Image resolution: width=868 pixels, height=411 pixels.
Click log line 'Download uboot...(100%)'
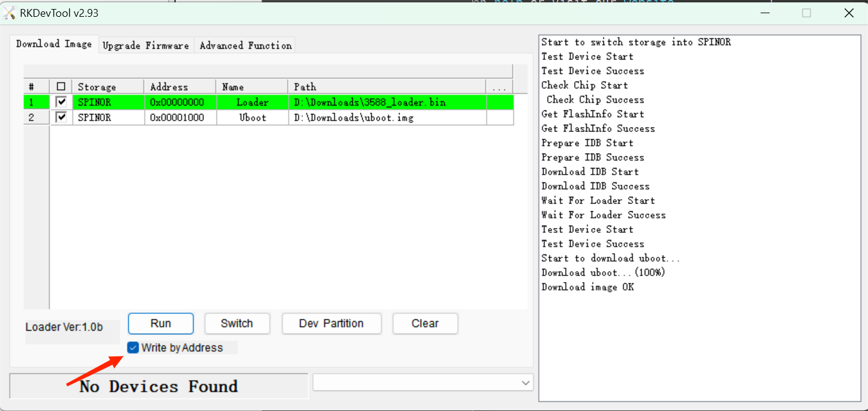click(x=603, y=272)
